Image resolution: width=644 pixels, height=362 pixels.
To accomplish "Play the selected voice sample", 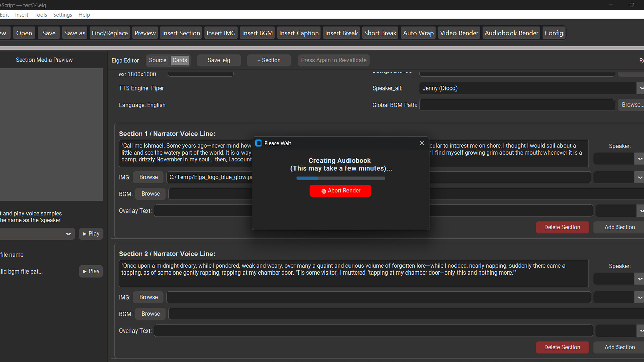I will coord(91,233).
